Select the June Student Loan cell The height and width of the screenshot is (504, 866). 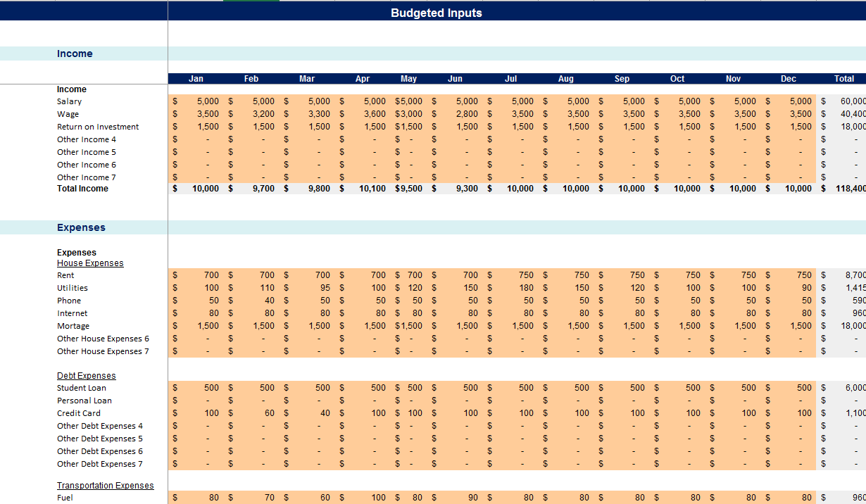(465, 388)
